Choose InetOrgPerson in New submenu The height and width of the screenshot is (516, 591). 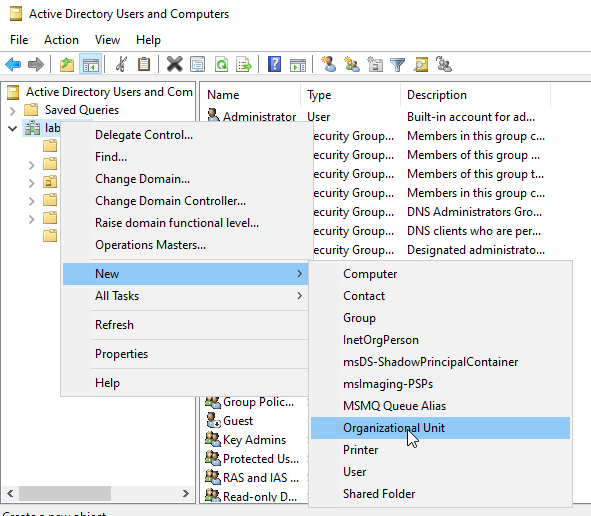440,340
